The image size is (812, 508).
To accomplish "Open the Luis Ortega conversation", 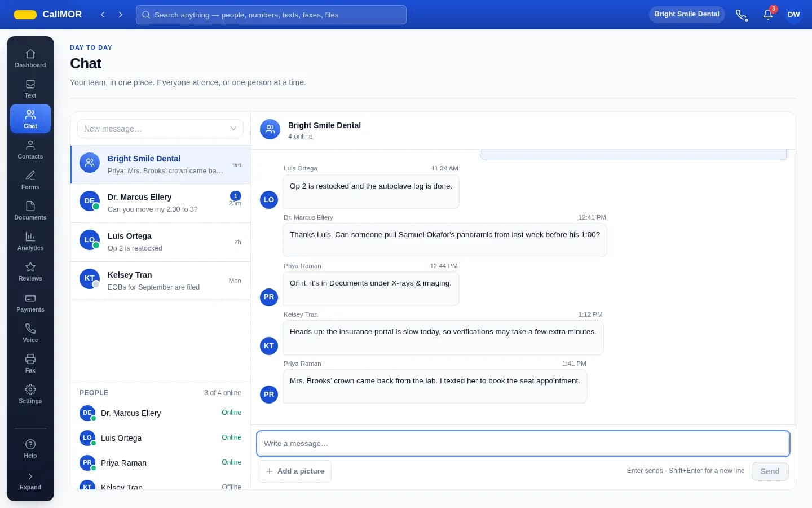I will 160,242.
